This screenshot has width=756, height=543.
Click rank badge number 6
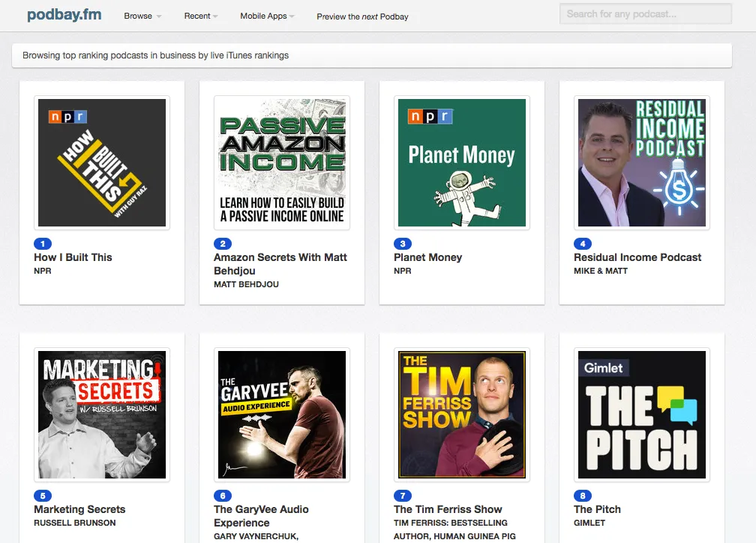pyautogui.click(x=223, y=495)
